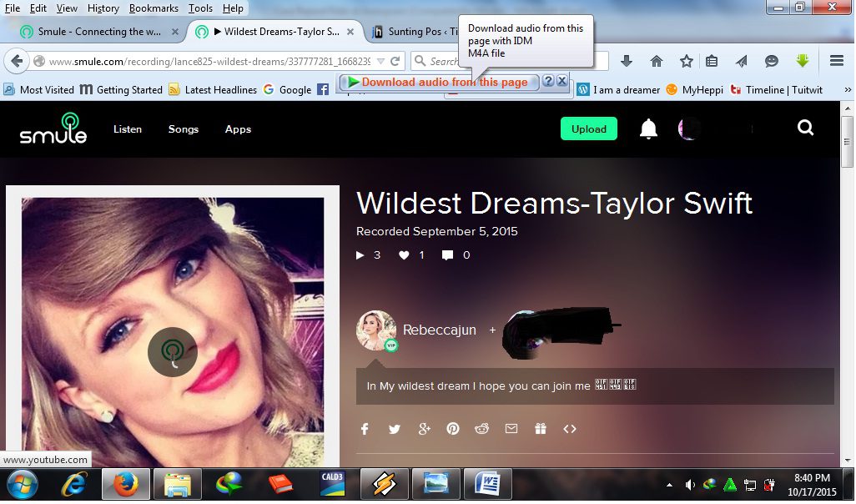Click the comments bubble icon
Viewport: 856px width, 504px height.
point(448,255)
